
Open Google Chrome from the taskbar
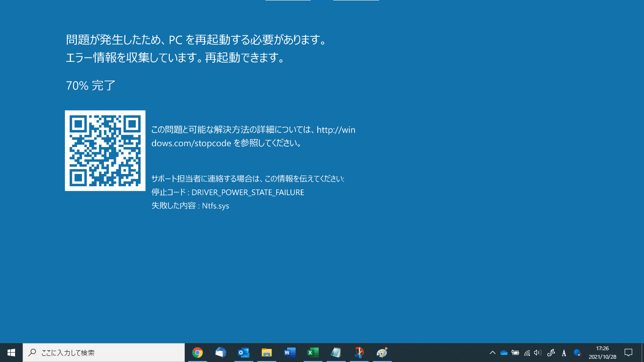coord(198,353)
